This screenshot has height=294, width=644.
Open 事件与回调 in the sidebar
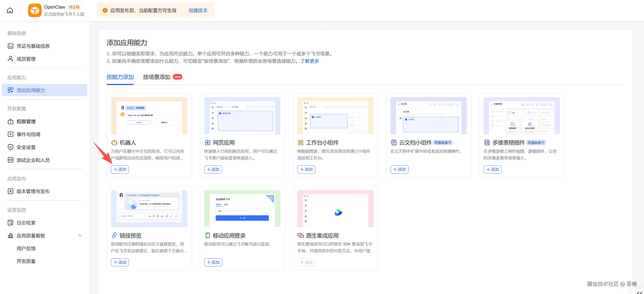pyautogui.click(x=28, y=134)
